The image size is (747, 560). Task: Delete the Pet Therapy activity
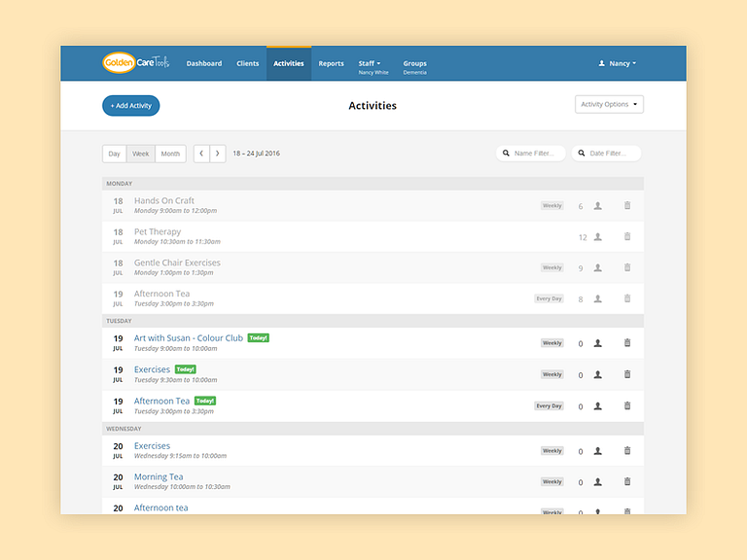(627, 236)
